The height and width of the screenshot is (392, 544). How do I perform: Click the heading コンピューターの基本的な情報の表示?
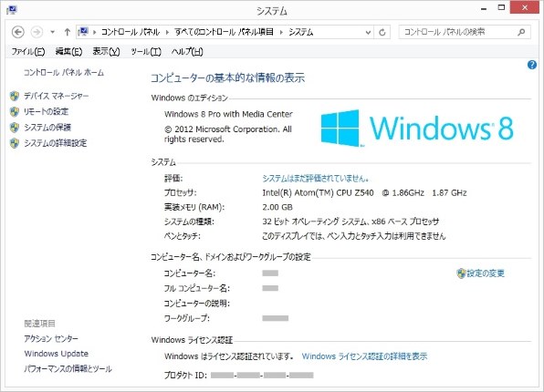tap(227, 78)
